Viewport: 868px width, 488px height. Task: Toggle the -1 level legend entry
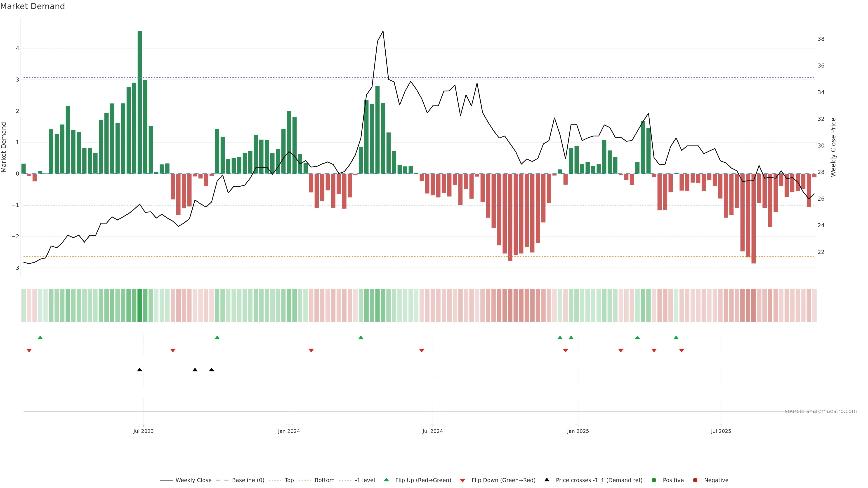(365, 480)
